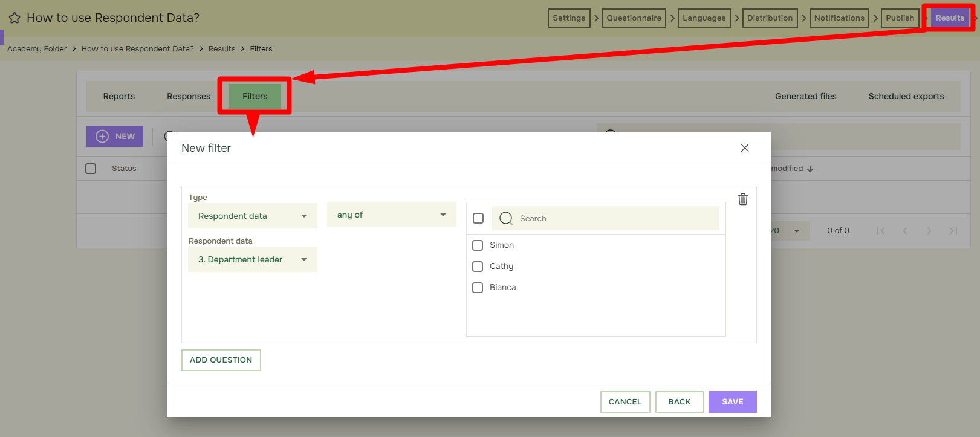Click the CANCEL button

tap(625, 402)
